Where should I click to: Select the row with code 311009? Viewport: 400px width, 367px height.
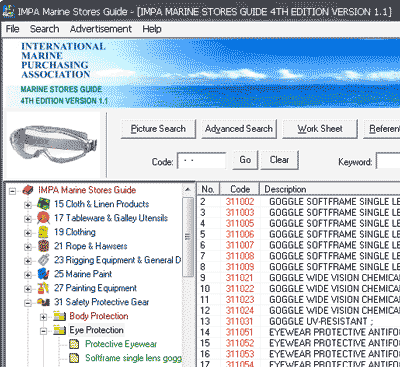pos(299,267)
